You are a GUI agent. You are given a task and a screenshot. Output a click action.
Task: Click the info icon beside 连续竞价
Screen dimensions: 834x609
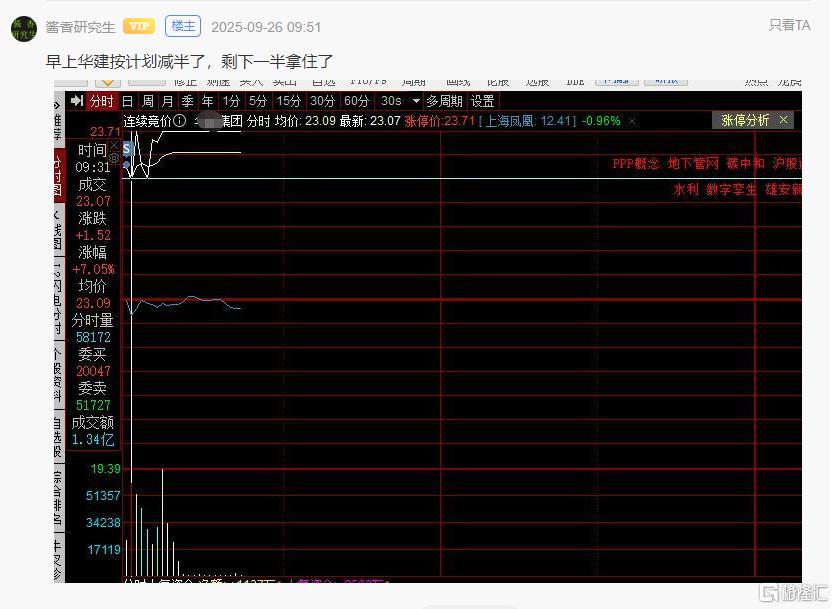coord(180,121)
